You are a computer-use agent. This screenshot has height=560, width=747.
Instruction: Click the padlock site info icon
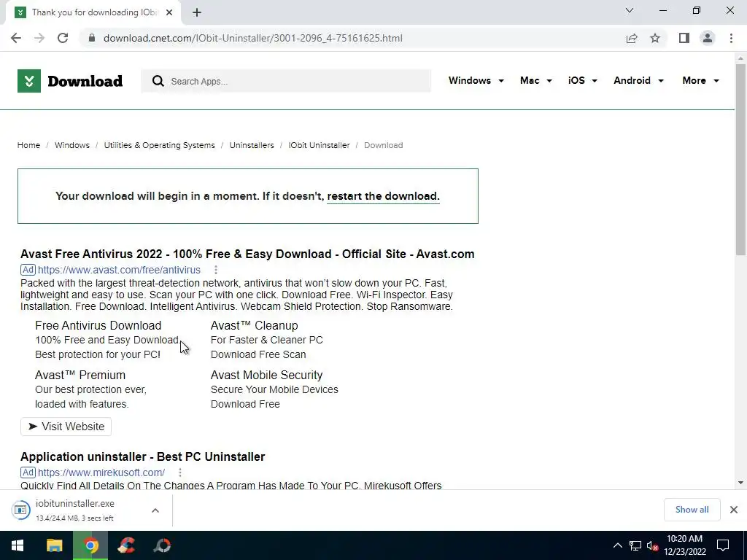point(92,38)
